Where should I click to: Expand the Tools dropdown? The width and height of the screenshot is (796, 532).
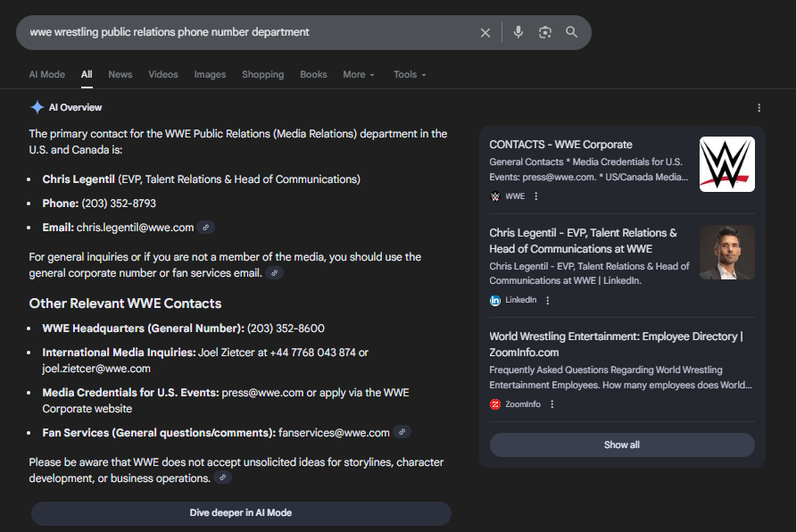point(410,75)
